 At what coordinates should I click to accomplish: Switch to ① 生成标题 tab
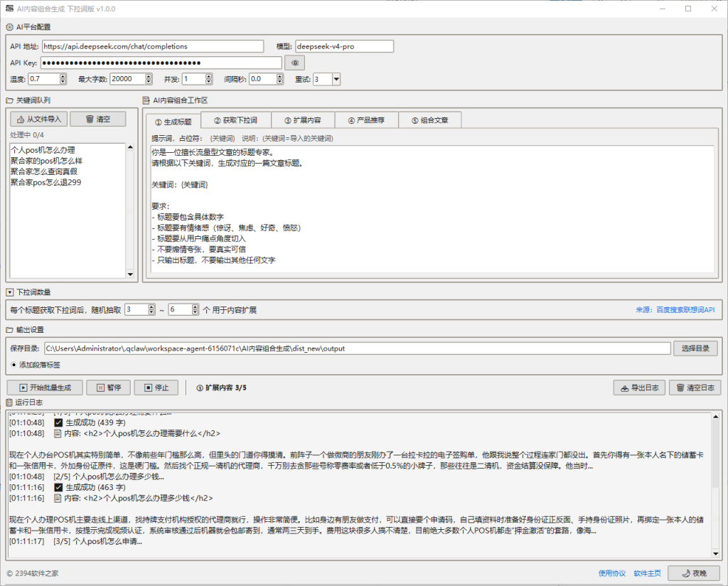click(173, 122)
